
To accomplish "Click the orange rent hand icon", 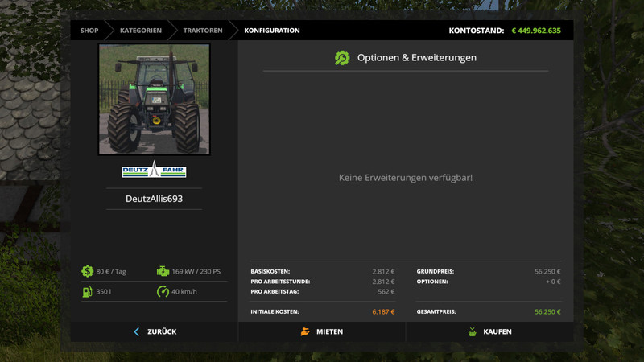I will click(x=305, y=331).
